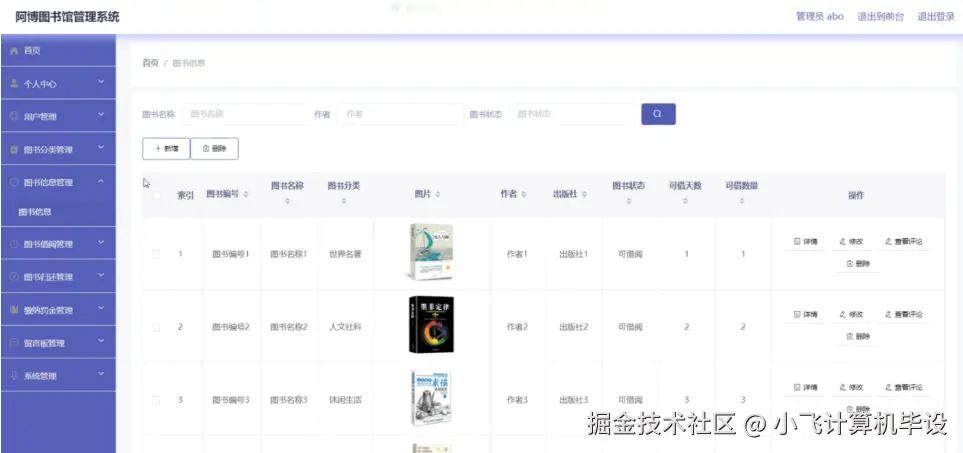The width and height of the screenshot is (963, 453).
Task: Sort by 图书名称 column arrows
Action: click(x=287, y=201)
